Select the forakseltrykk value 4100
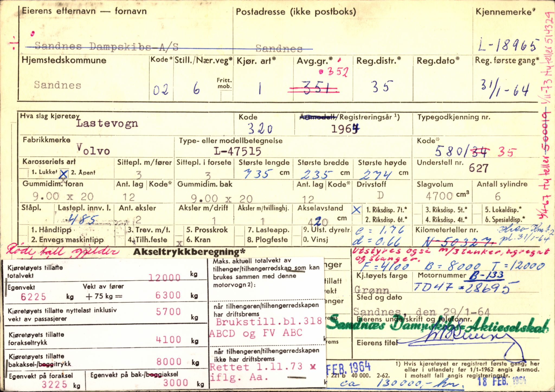 coord(168,339)
